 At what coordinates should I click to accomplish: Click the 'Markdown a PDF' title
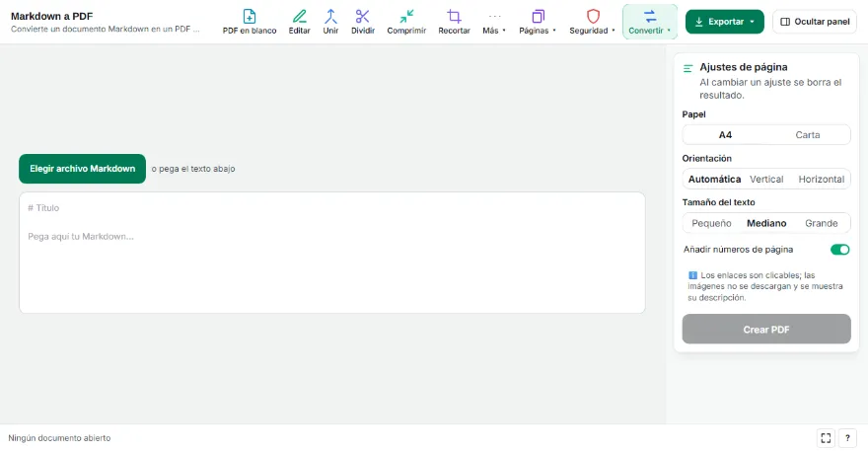point(51,16)
